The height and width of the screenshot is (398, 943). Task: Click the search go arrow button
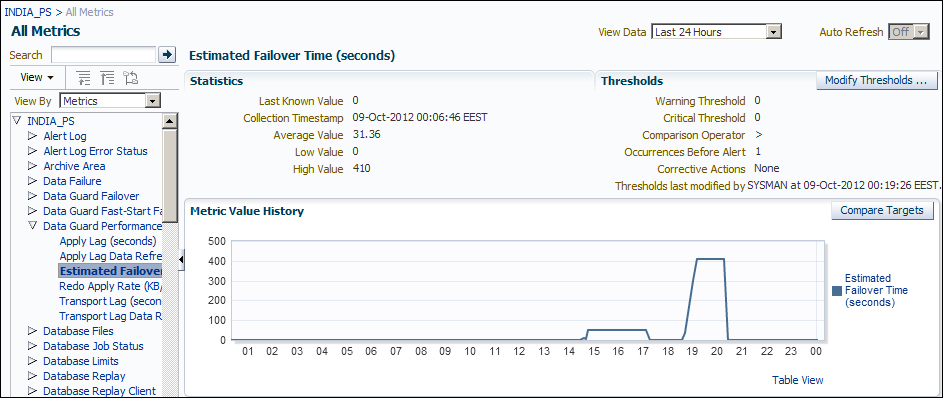pyautogui.click(x=167, y=55)
